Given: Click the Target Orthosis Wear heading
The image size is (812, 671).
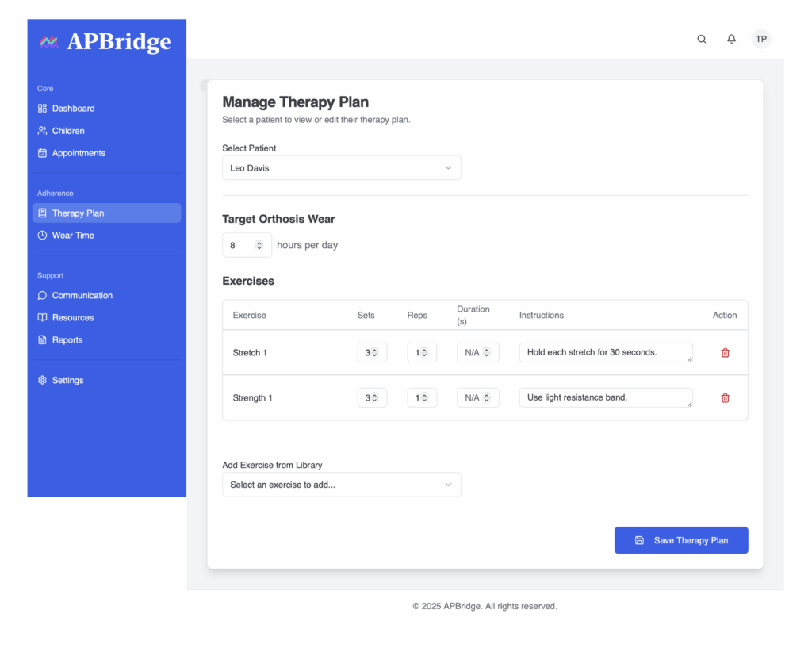Looking at the screenshot, I should pos(278,219).
